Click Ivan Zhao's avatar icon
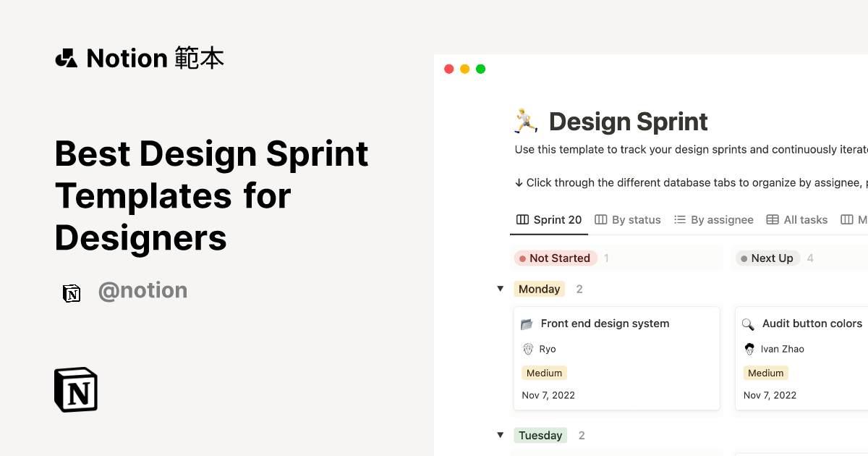This screenshot has width=868, height=456. click(x=749, y=349)
